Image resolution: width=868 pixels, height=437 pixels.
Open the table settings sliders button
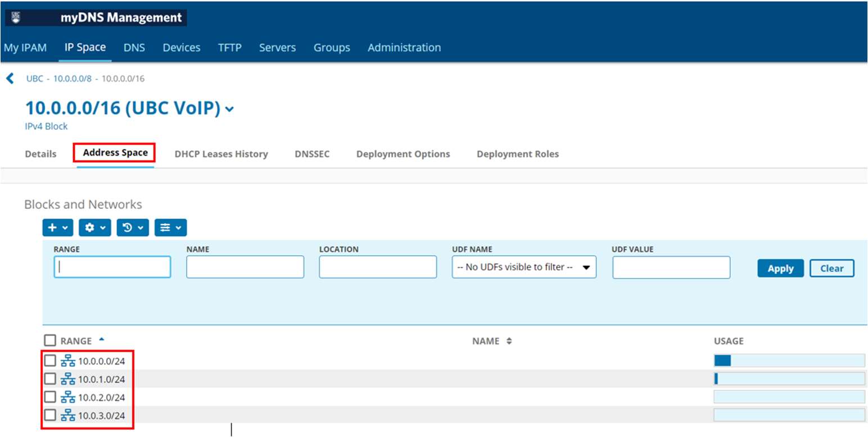[170, 227]
